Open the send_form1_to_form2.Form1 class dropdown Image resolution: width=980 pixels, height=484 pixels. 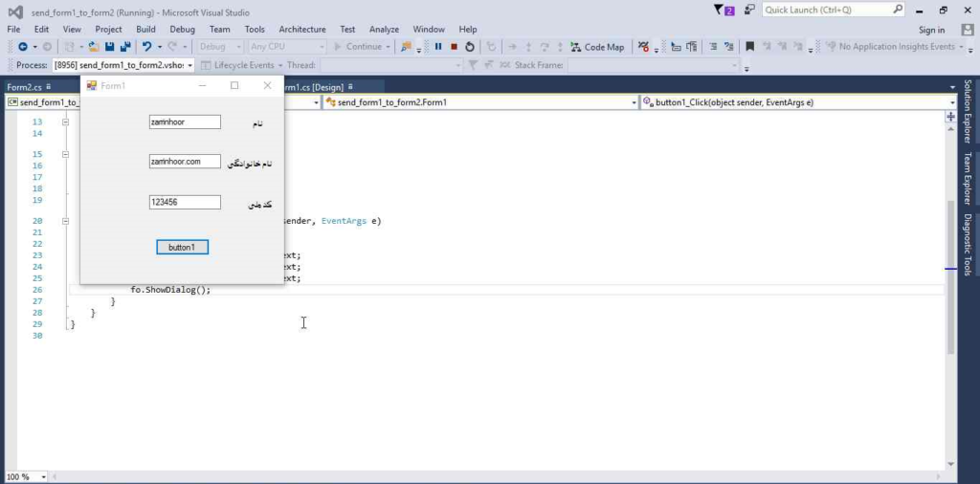pos(634,102)
